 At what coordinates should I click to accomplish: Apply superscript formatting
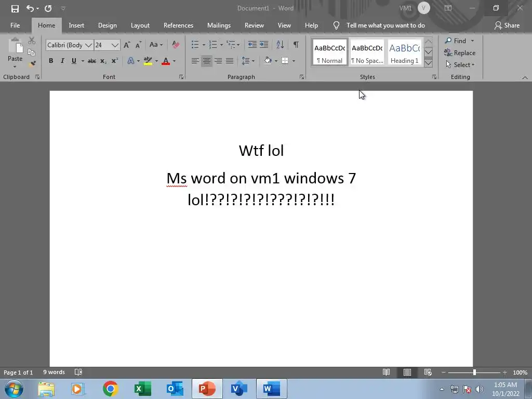(115, 61)
